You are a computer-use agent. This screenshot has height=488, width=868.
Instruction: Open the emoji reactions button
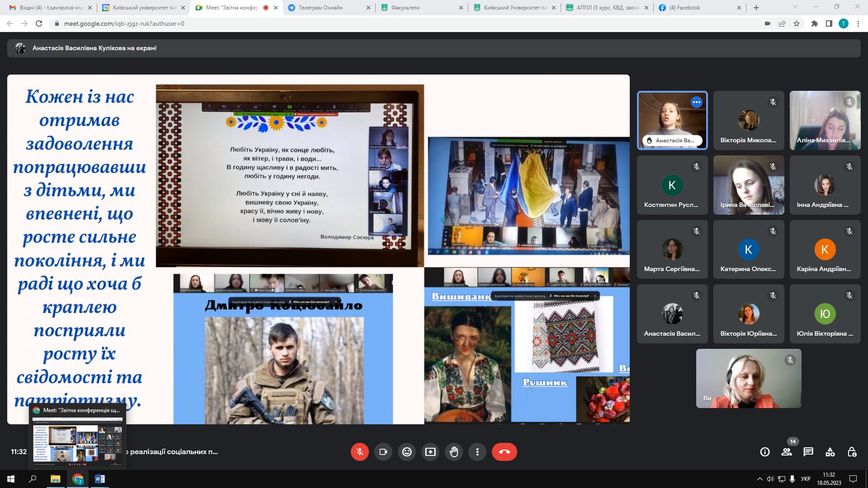tap(407, 452)
